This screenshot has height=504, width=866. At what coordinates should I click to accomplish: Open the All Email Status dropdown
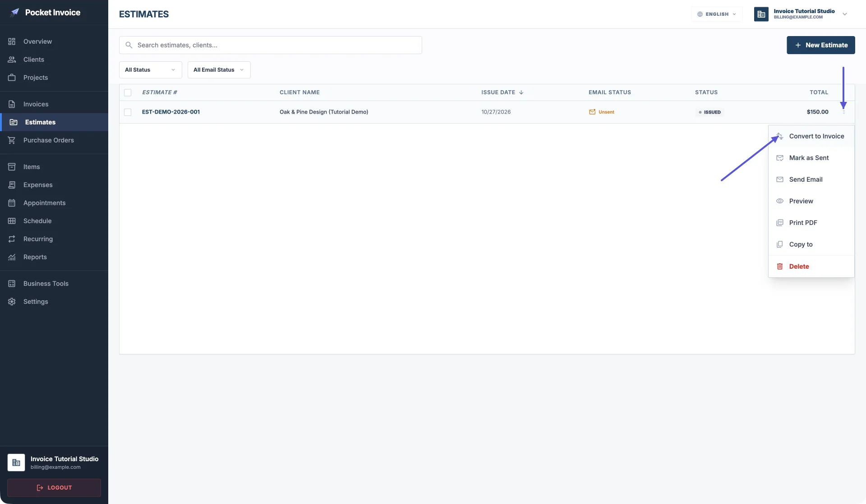tap(219, 70)
